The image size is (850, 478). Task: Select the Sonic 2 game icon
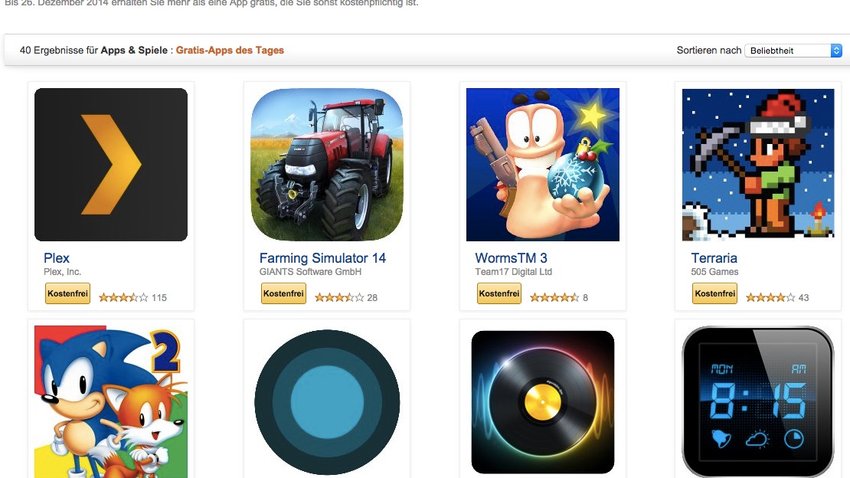111,402
